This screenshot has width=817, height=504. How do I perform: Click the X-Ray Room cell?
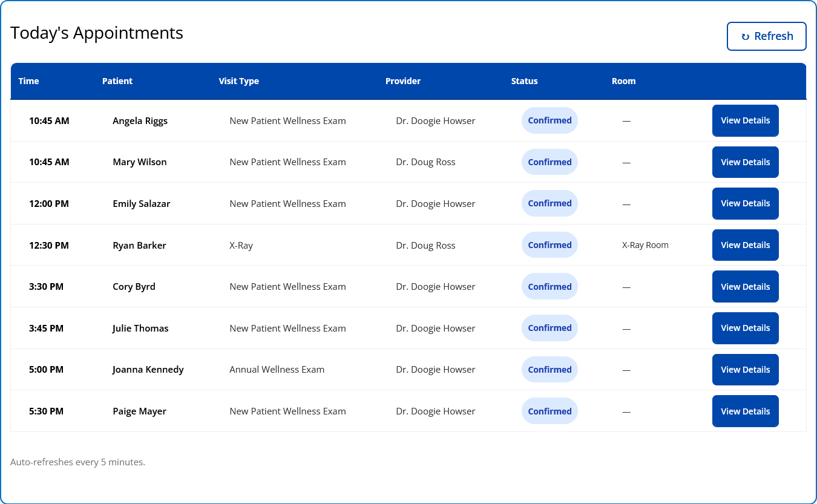(645, 245)
